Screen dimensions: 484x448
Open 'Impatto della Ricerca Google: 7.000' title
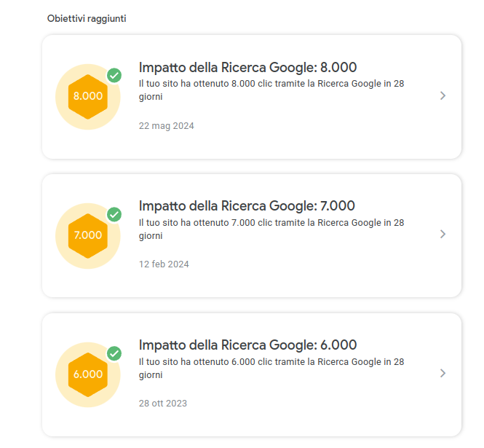click(247, 206)
